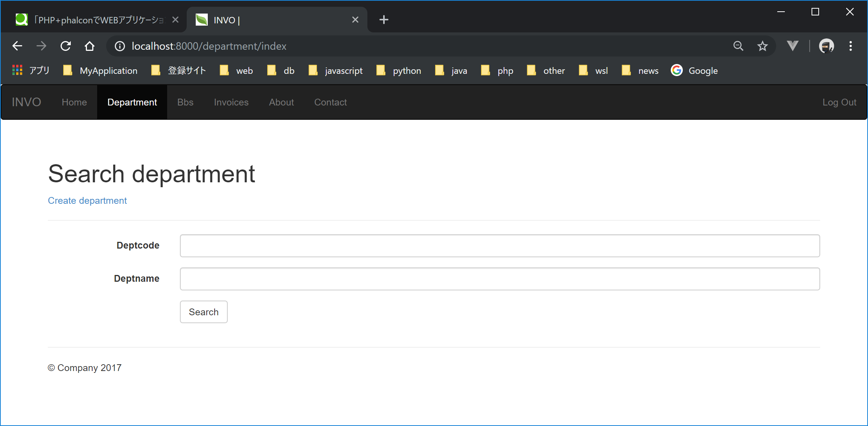Click the user profile avatar icon
The height and width of the screenshot is (426, 868).
(826, 46)
